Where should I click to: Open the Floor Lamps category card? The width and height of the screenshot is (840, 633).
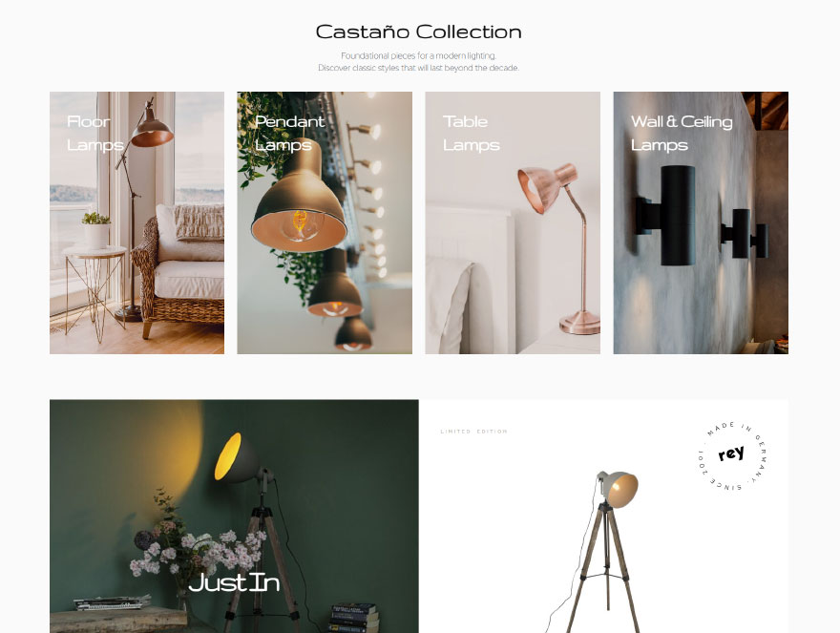tap(136, 222)
